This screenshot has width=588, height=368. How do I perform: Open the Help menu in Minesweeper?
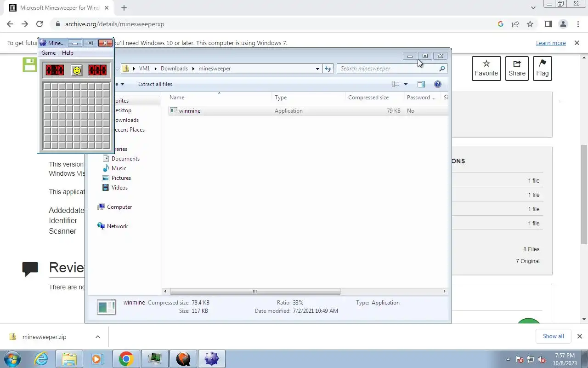(68, 53)
